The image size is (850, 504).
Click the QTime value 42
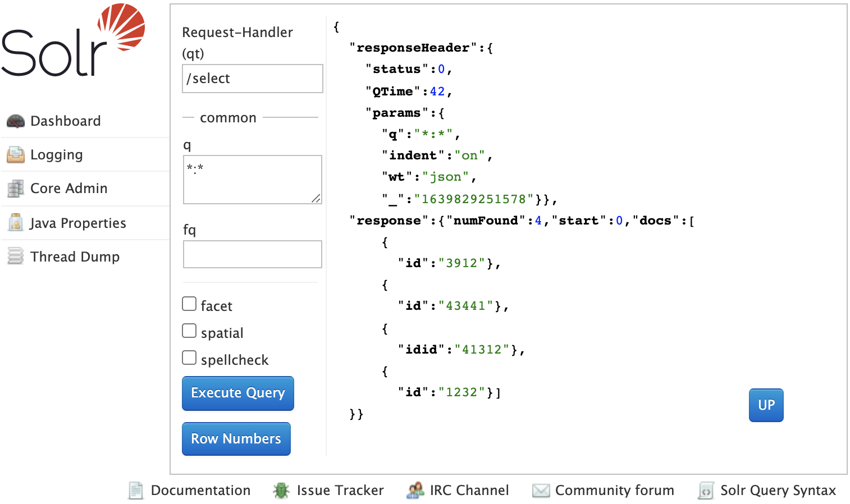[437, 91]
